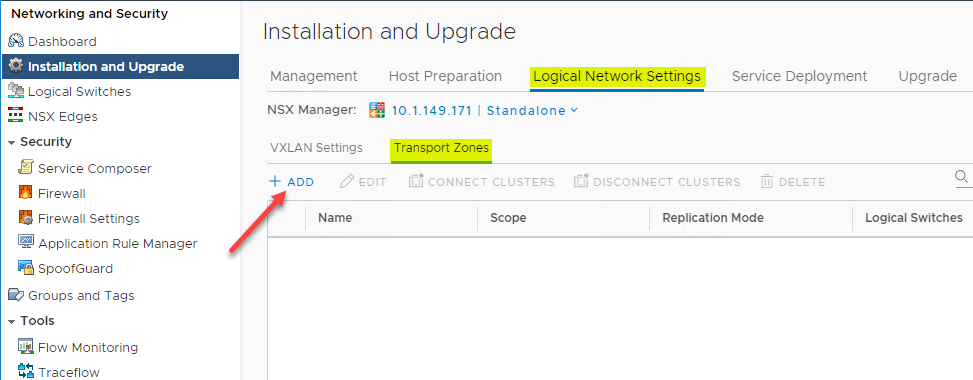Select the Traceflow icon
Screen dimensions: 973x380
tap(26, 372)
